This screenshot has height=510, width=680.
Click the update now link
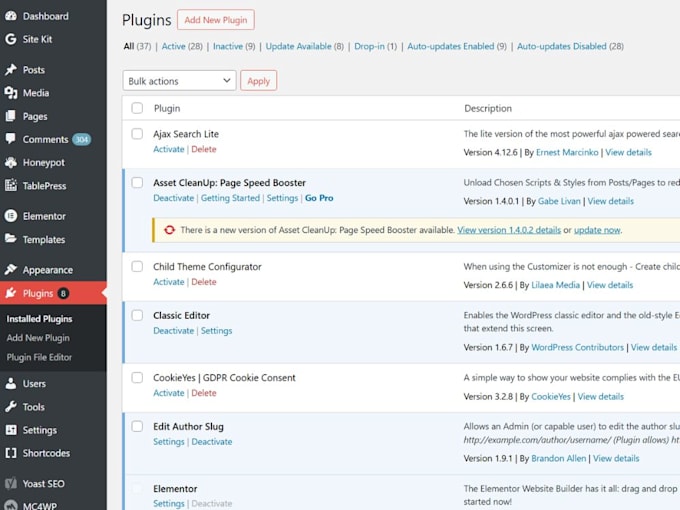[597, 230]
